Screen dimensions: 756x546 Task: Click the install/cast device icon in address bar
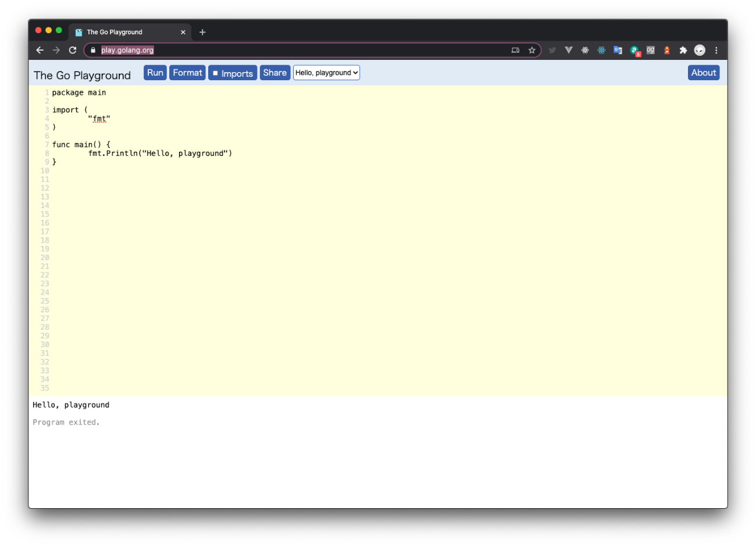click(515, 50)
